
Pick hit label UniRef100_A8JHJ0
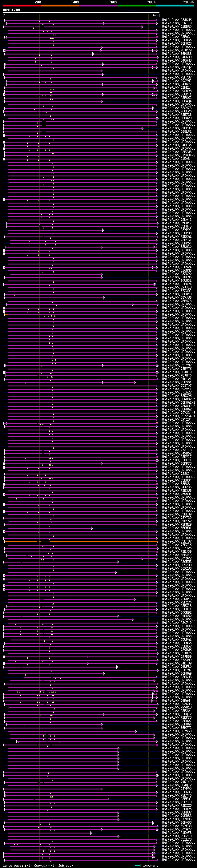[177, 372]
